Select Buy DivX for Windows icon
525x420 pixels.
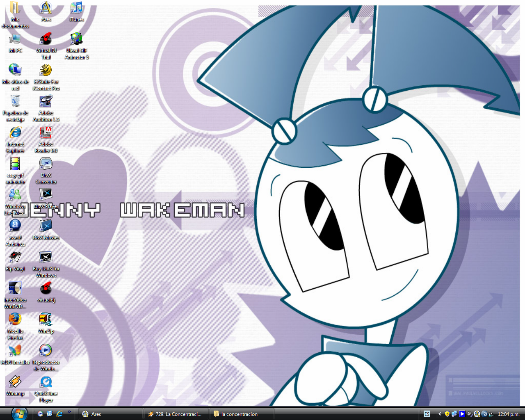click(46, 264)
